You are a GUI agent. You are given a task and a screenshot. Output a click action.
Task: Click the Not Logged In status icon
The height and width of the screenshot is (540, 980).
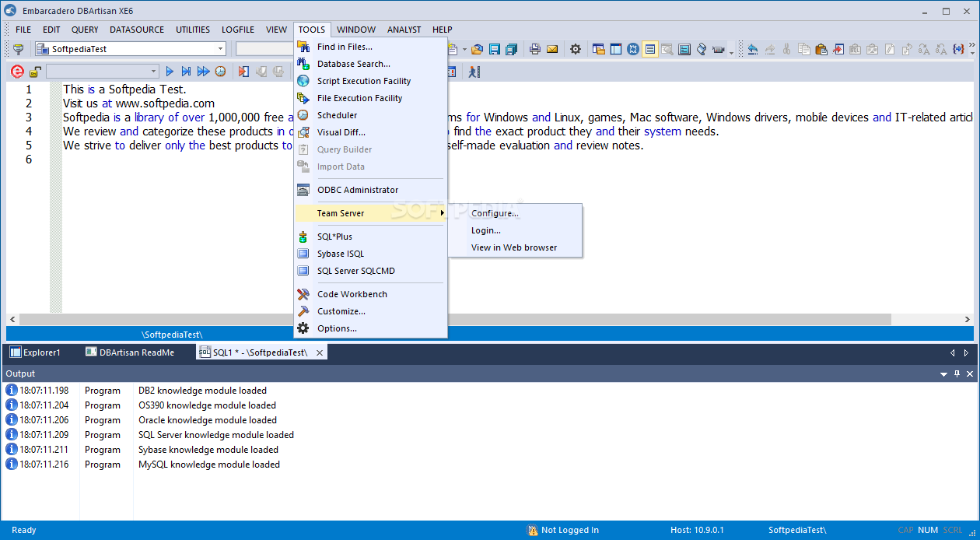coord(533,530)
